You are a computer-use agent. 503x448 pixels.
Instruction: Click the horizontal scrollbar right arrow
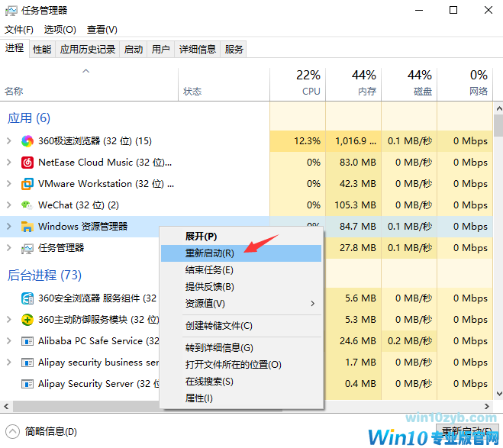click(487, 407)
